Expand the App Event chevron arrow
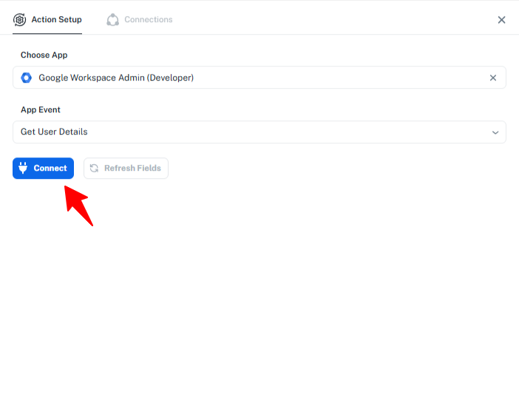The image size is (519, 420). pyautogui.click(x=495, y=132)
